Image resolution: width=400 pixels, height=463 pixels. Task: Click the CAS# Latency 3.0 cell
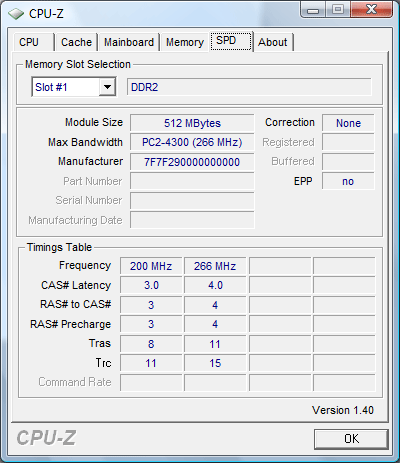(151, 285)
